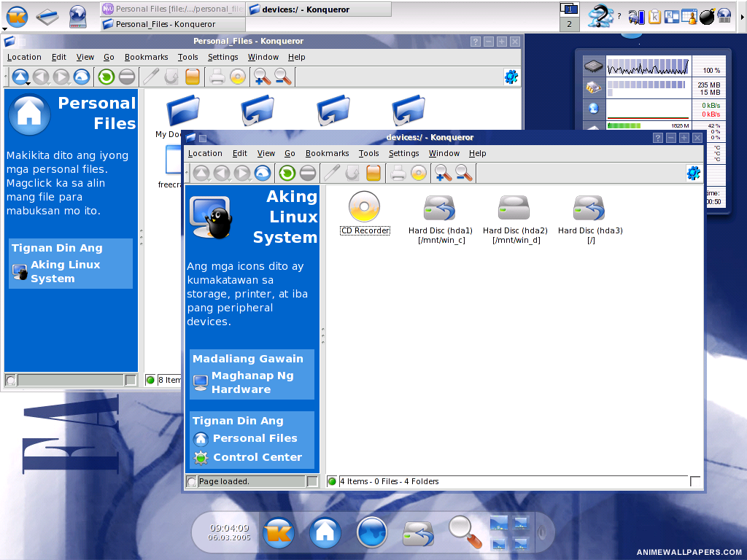
Task: Click the K menu launcher in bottom dock
Action: tap(278, 532)
